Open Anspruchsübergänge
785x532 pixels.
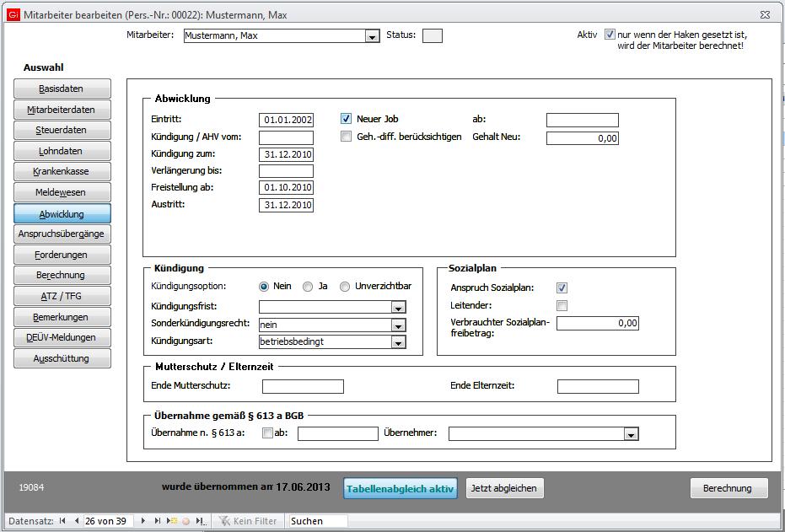click(62, 234)
